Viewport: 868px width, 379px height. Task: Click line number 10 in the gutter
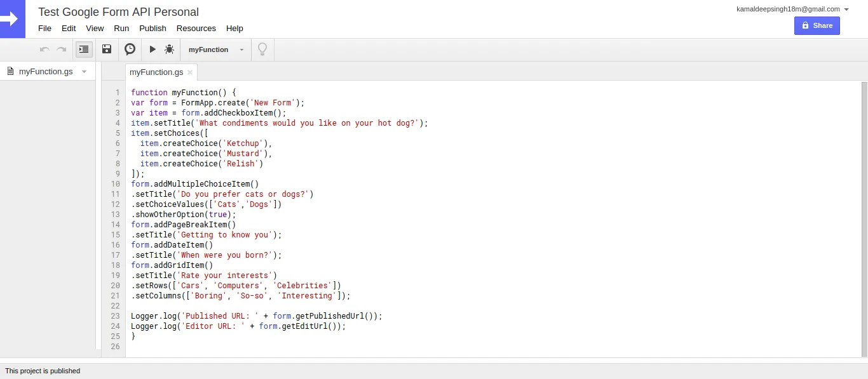coord(115,184)
